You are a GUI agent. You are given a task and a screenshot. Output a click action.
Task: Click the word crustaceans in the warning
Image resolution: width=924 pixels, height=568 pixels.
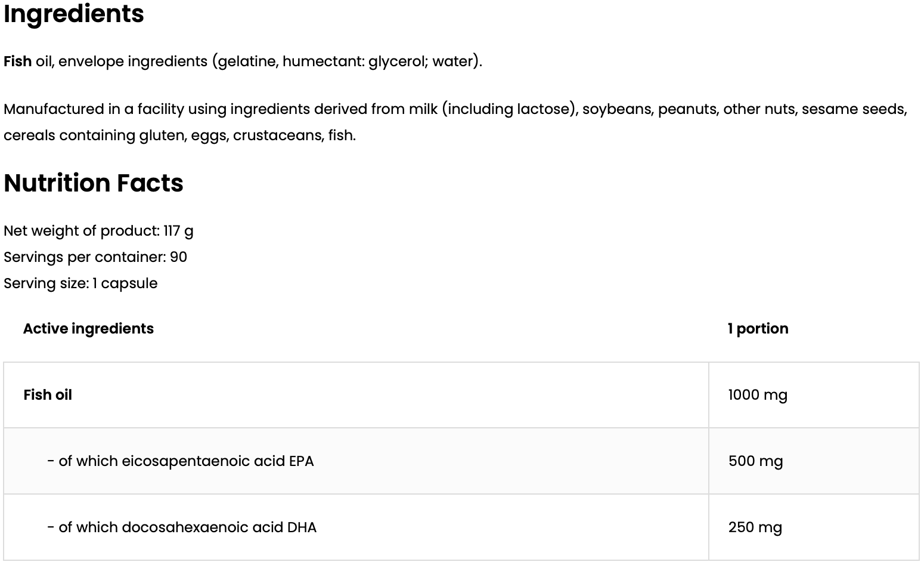[x=278, y=135]
